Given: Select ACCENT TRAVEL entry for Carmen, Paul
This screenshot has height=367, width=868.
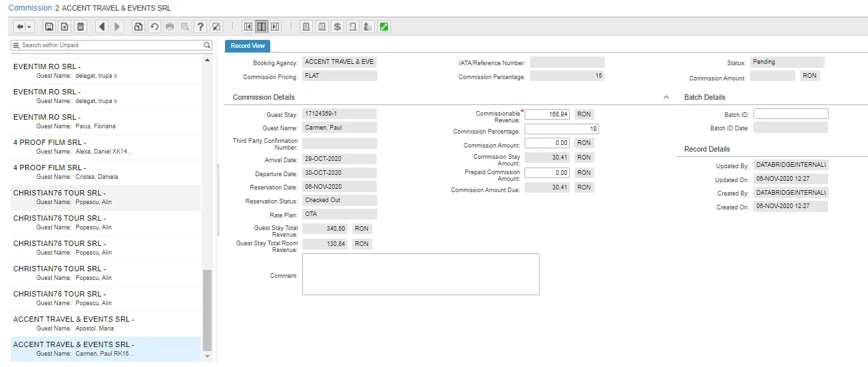Looking at the screenshot, I should point(105,349).
